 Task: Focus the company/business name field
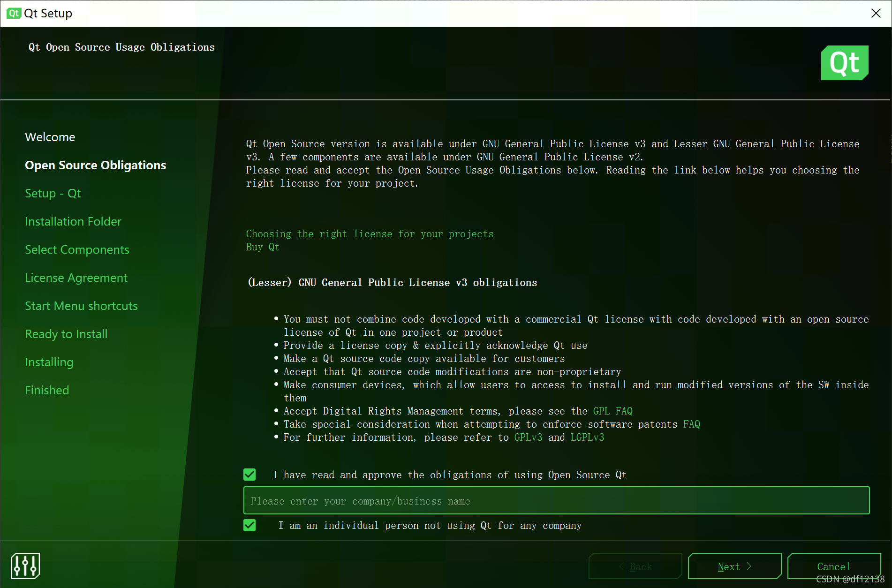click(x=556, y=500)
